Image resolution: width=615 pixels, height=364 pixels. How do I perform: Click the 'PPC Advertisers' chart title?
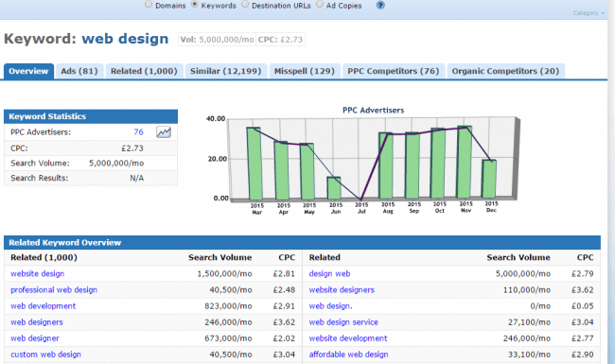pyautogui.click(x=374, y=111)
